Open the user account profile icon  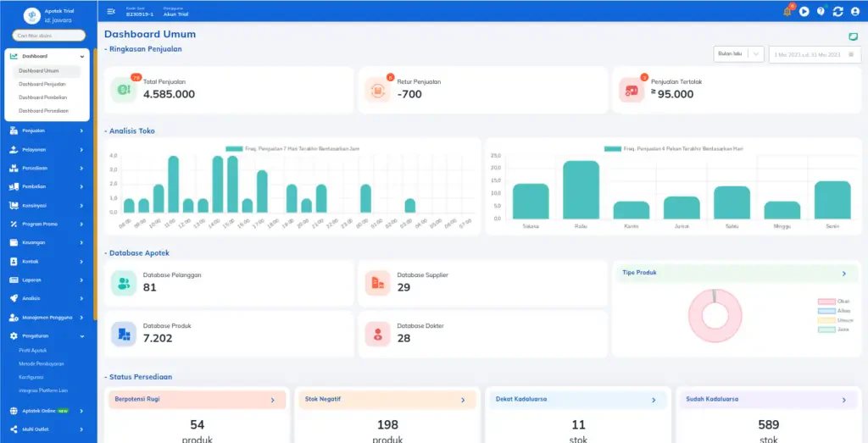point(854,12)
